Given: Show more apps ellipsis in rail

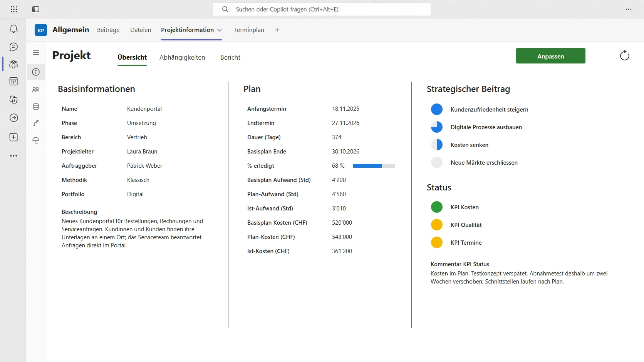Looking at the screenshot, I should [x=13, y=156].
